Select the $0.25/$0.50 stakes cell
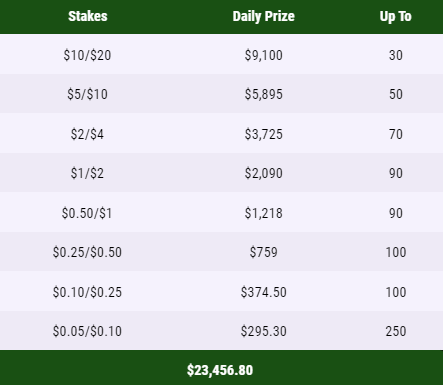Screen dimensions: 443x385 87,252
